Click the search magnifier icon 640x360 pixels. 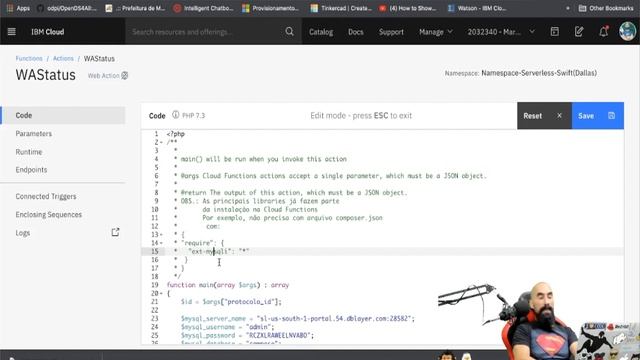point(289,31)
